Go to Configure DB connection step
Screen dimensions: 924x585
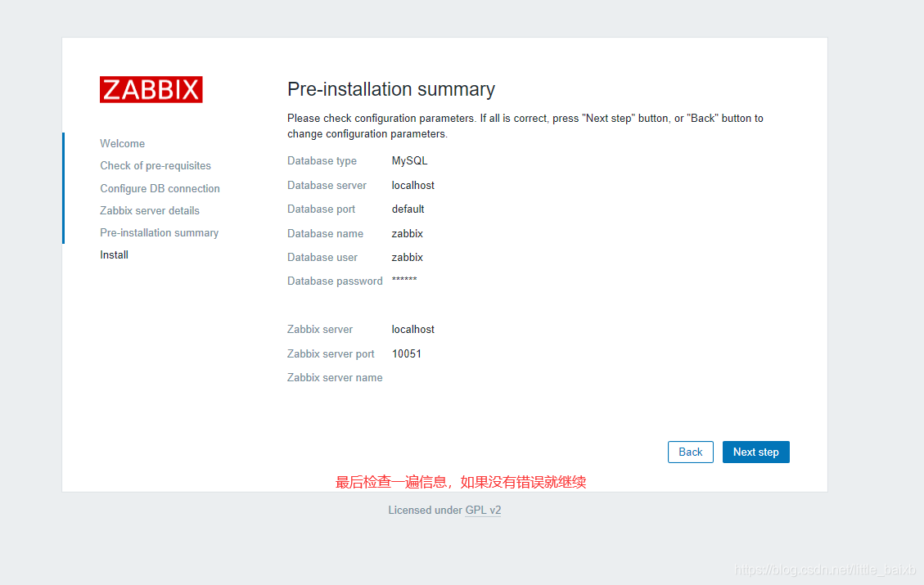[160, 188]
